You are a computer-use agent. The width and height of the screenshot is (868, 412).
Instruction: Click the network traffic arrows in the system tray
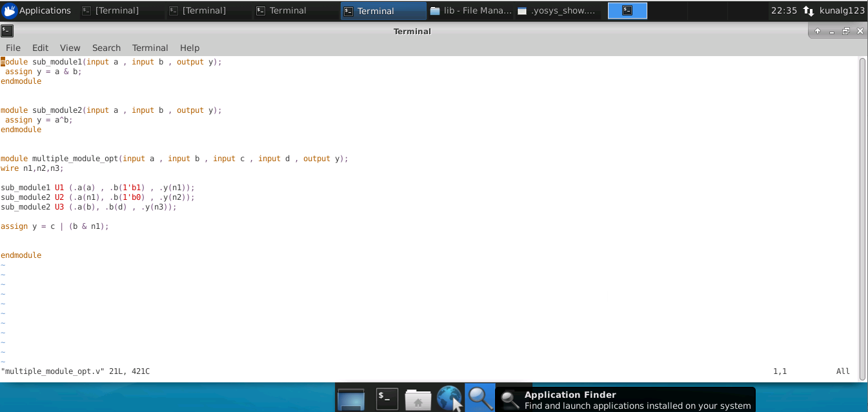807,10
